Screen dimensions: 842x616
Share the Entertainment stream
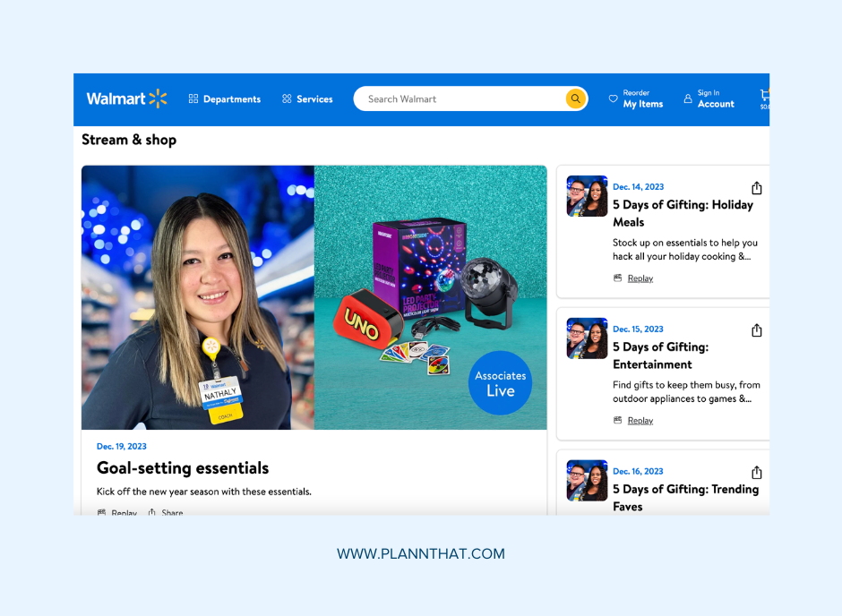pos(757,330)
